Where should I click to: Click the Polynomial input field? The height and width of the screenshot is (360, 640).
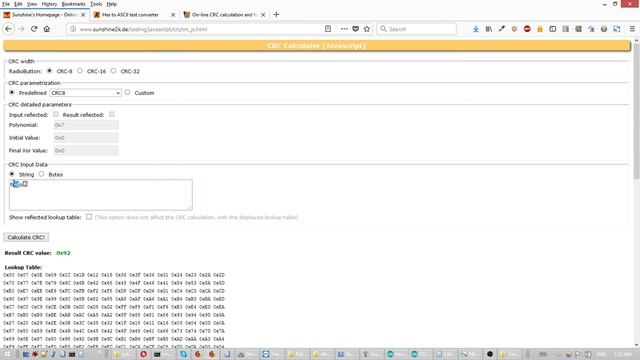pos(86,125)
